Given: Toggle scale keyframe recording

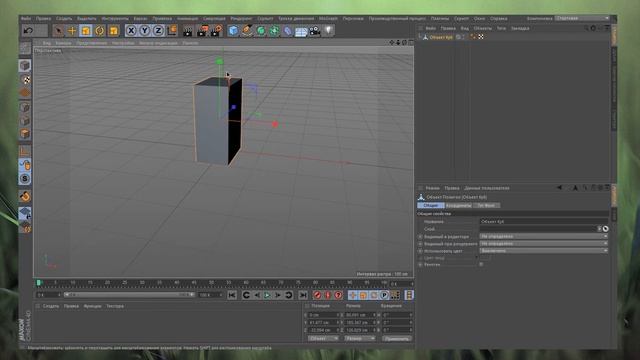Looking at the screenshot, I should point(363,295).
